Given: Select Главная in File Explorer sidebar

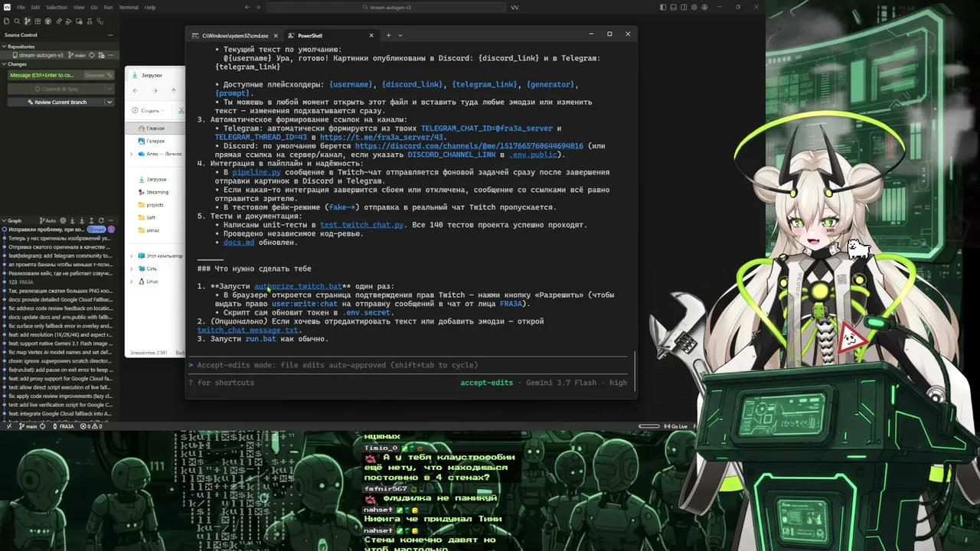Looking at the screenshot, I should click(x=155, y=128).
